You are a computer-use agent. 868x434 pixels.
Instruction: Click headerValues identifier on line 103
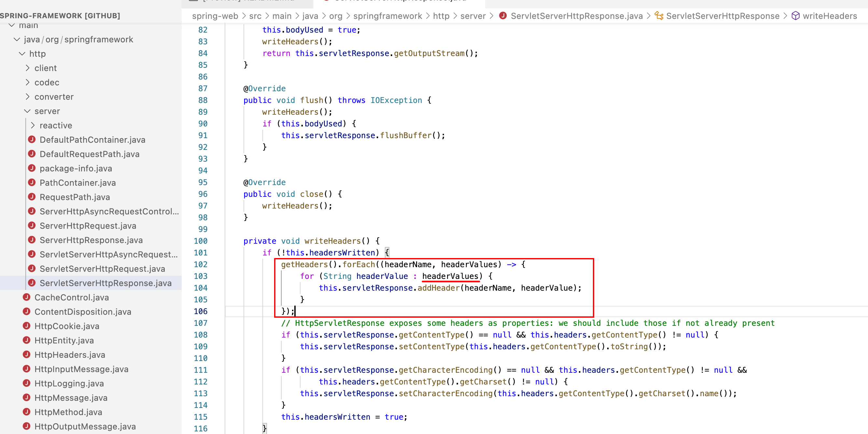point(450,276)
